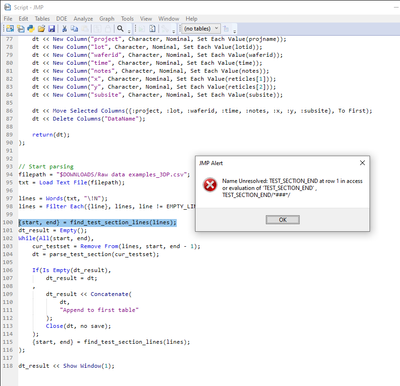Click the 'Close(dt, no save);' line

click(78, 326)
